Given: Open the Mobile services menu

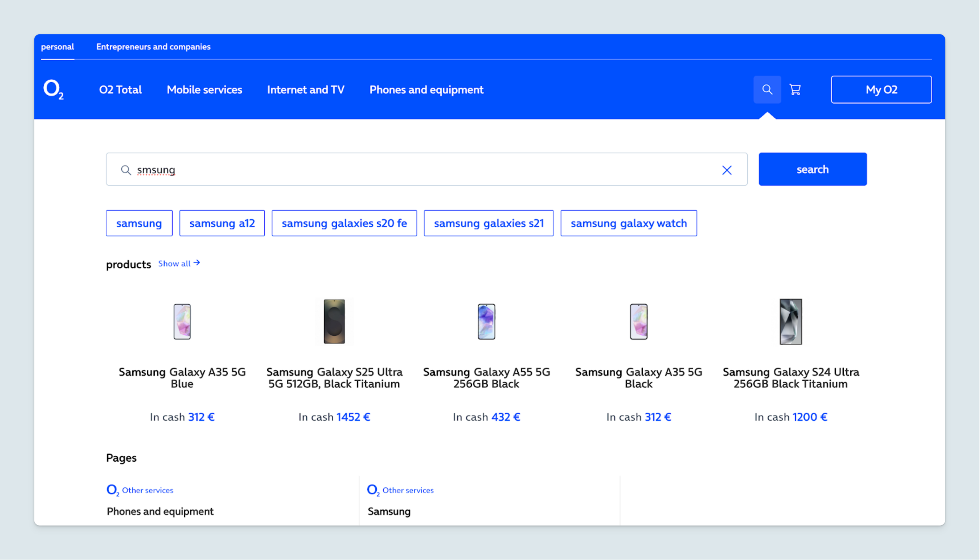Looking at the screenshot, I should [x=205, y=90].
